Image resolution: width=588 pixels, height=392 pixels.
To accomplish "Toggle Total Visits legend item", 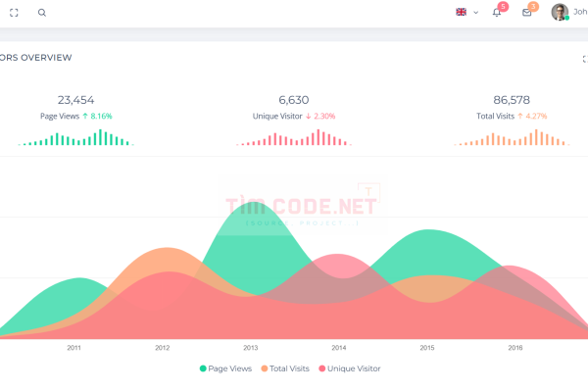I will pos(285,368).
